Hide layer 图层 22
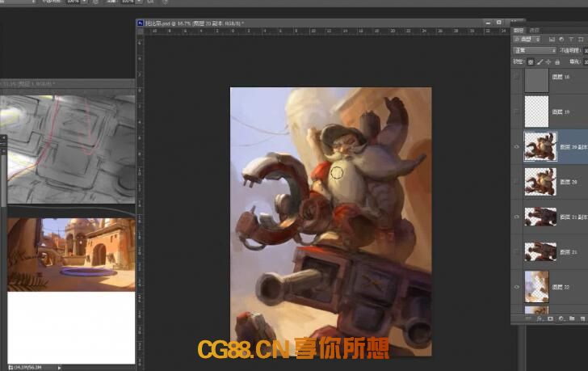Image resolution: width=588 pixels, height=371 pixels. [x=516, y=287]
